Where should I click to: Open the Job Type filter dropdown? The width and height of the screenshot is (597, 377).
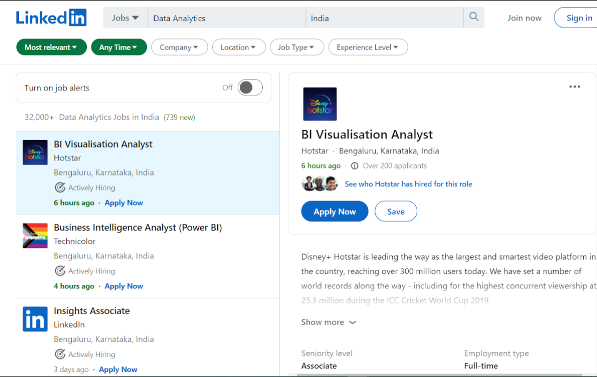(x=297, y=47)
